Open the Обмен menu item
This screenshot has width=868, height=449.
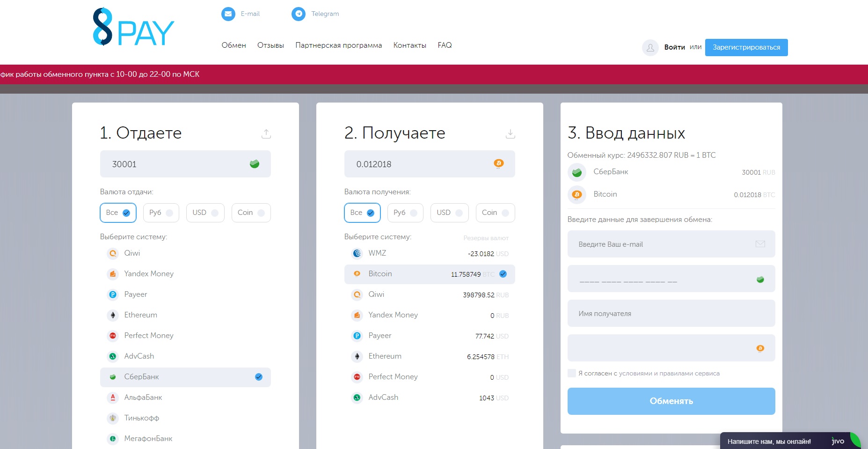(234, 45)
